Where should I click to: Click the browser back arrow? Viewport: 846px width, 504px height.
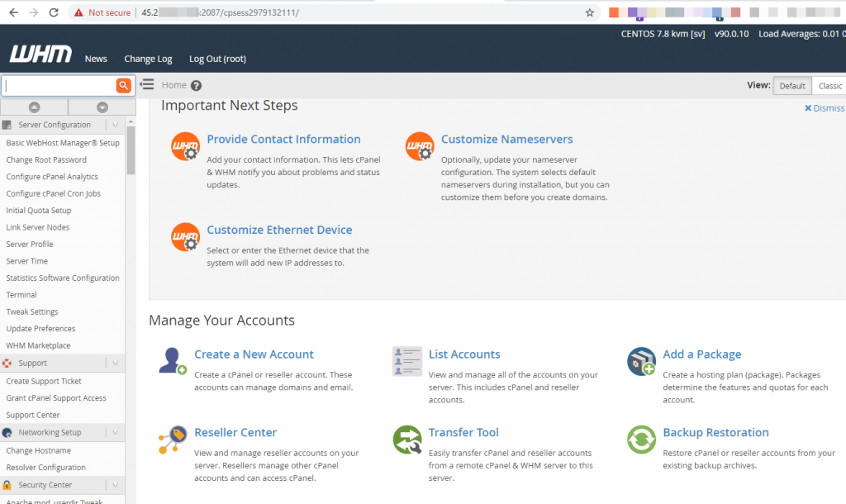(x=13, y=12)
